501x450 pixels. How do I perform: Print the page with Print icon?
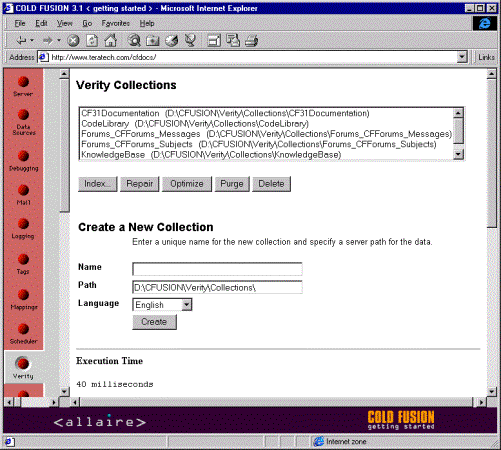[252, 41]
